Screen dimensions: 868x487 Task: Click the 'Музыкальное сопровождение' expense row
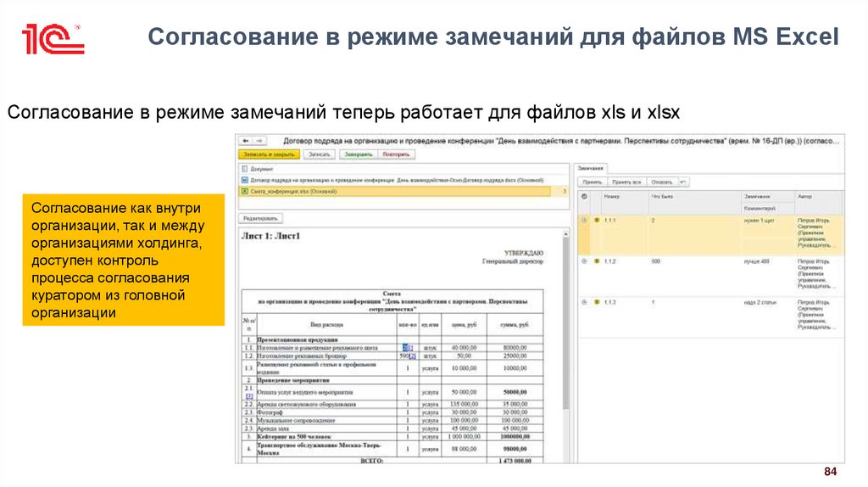[x=392, y=421]
